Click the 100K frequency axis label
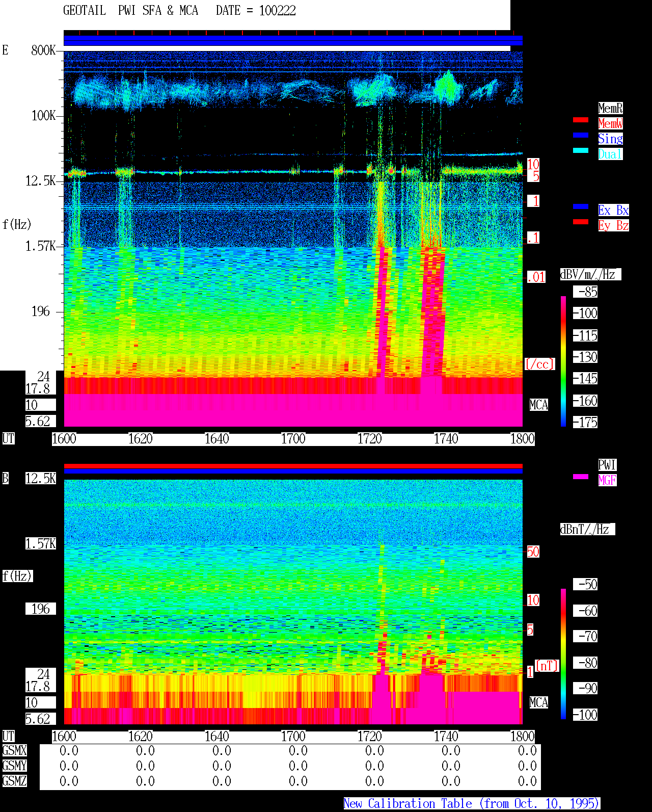 tap(43, 116)
